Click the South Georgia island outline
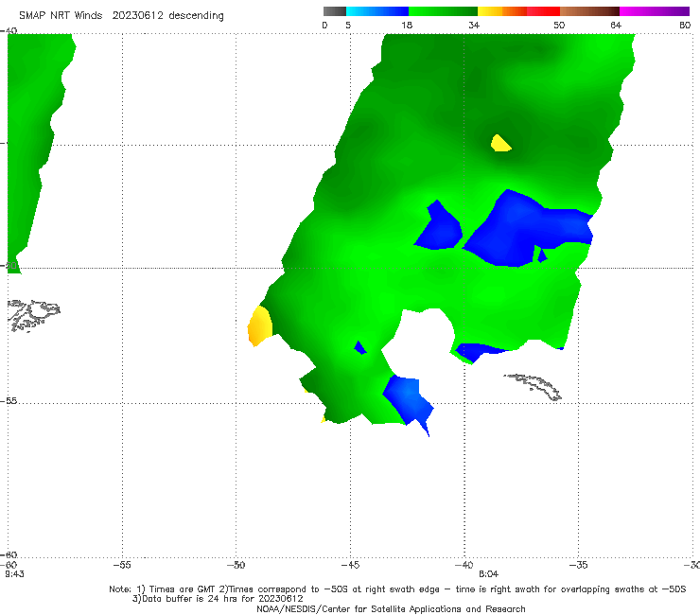700x615 pixels. point(533,387)
